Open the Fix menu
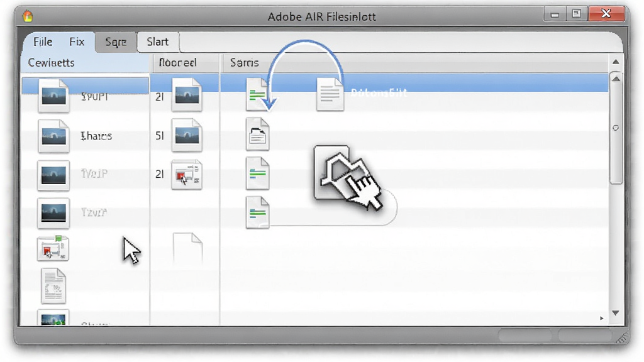The image size is (644, 362). coord(77,42)
